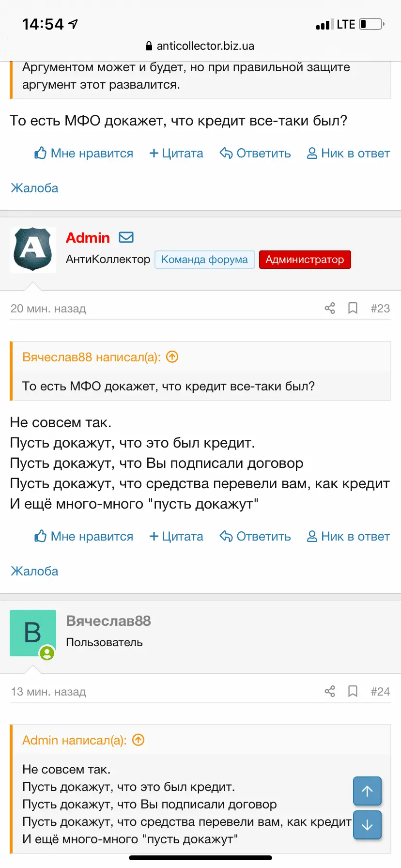The width and height of the screenshot is (401, 868).
Task: Click the bookmark icon on post #24
Action: tap(353, 692)
